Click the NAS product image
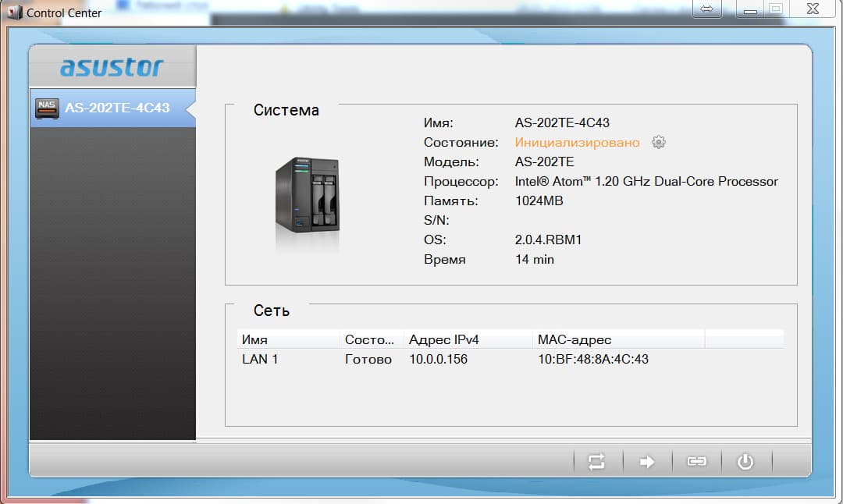The width and height of the screenshot is (843, 504). click(x=308, y=194)
